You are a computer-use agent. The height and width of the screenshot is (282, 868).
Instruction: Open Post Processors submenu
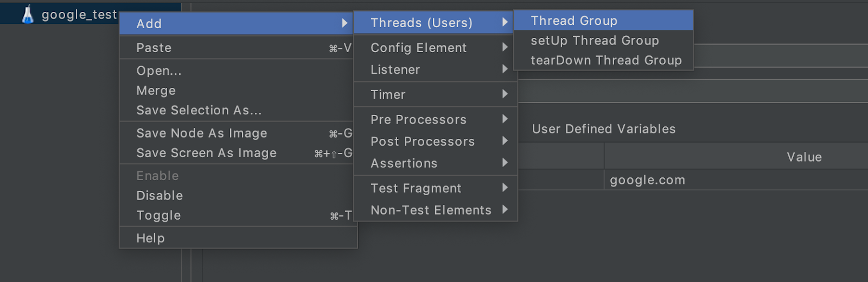(435, 141)
